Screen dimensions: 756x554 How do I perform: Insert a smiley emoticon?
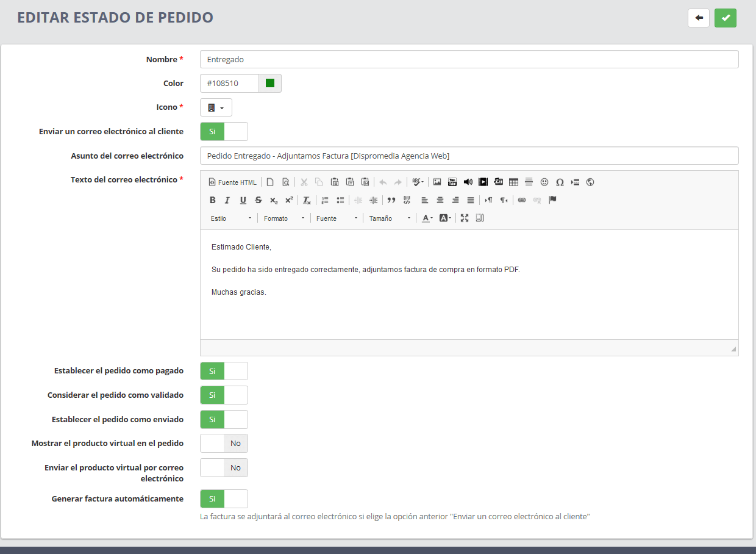coord(544,182)
